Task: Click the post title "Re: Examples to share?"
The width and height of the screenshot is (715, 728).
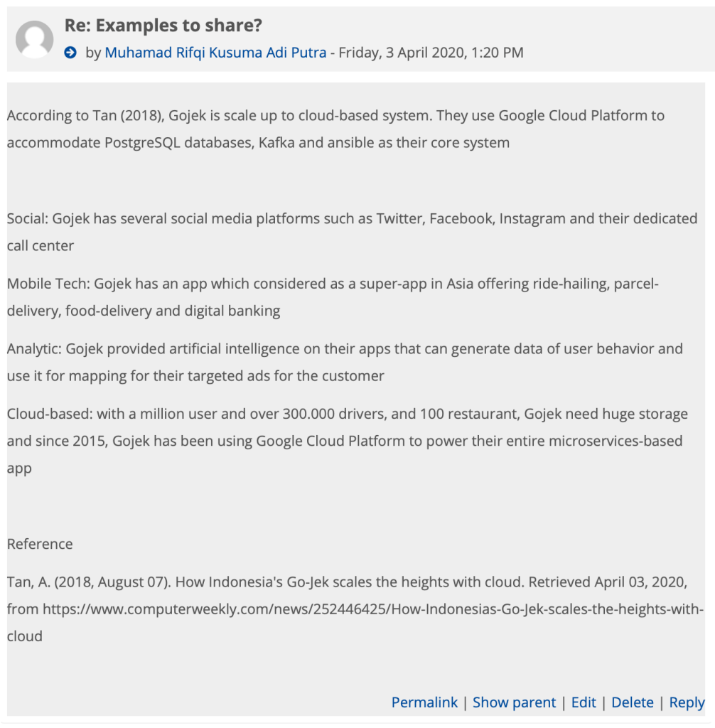Action: (163, 26)
